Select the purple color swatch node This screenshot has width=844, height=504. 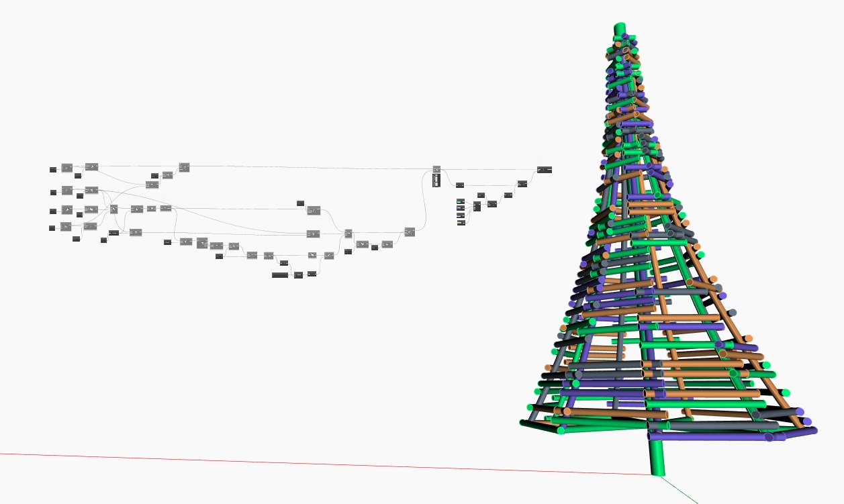461,208
